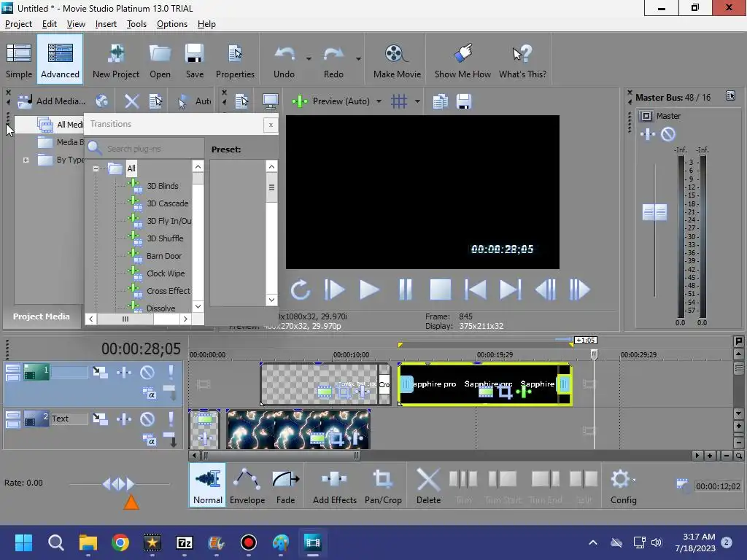Mute the Text track

point(147,419)
